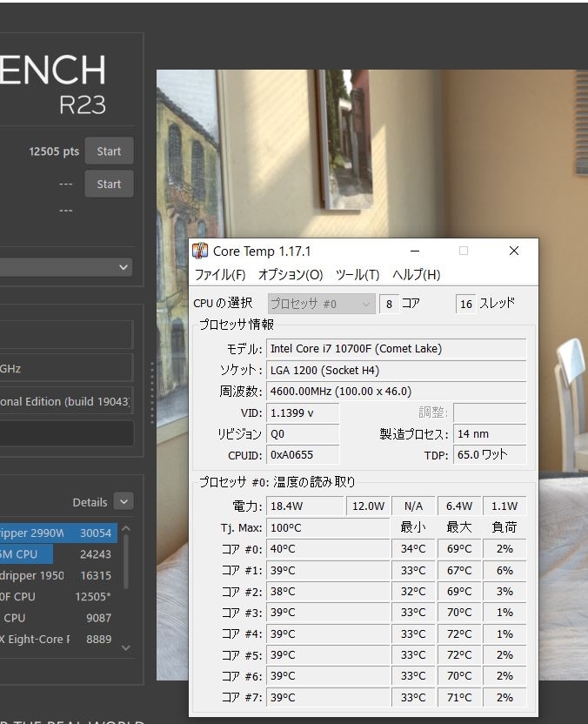Click the Tj. Max value 100°C
The height and width of the screenshot is (724, 588).
click(328, 527)
